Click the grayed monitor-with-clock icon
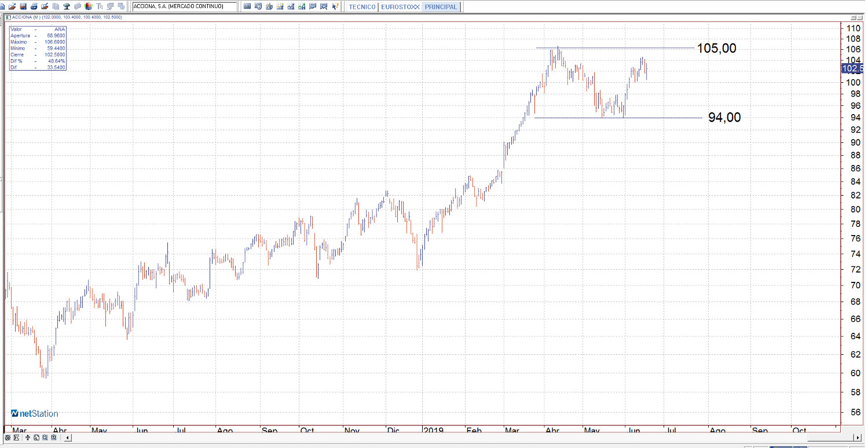Screen dimensions: 868x448 (120, 6)
